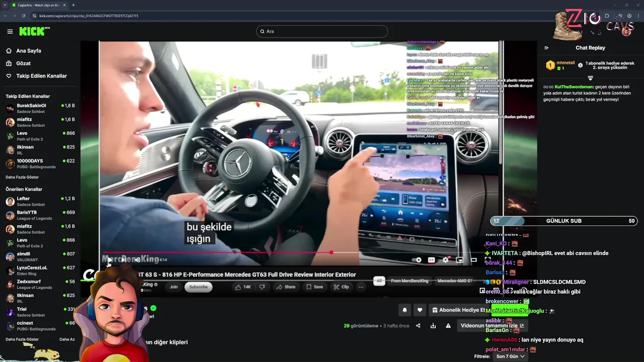The height and width of the screenshot is (362, 644).
Task: Click mhmetali top gifter name
Action: coord(566,63)
